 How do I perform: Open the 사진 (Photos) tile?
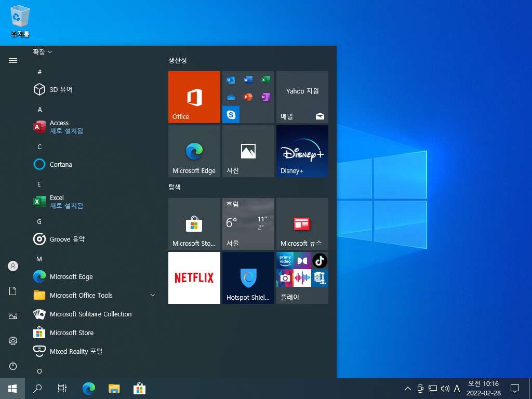coord(248,151)
